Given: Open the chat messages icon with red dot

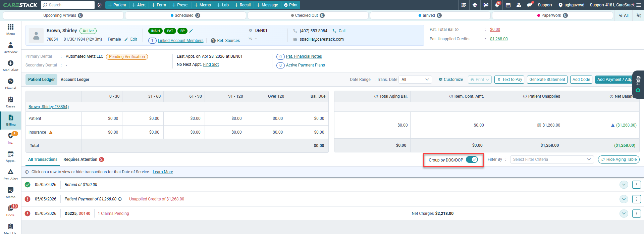Looking at the screenshot, I should tap(530, 5).
